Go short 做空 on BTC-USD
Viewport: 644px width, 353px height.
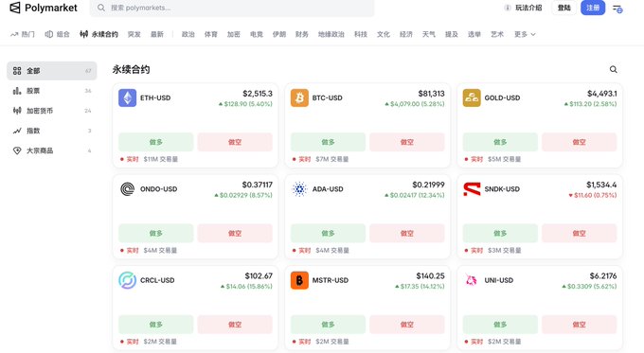pyautogui.click(x=407, y=142)
